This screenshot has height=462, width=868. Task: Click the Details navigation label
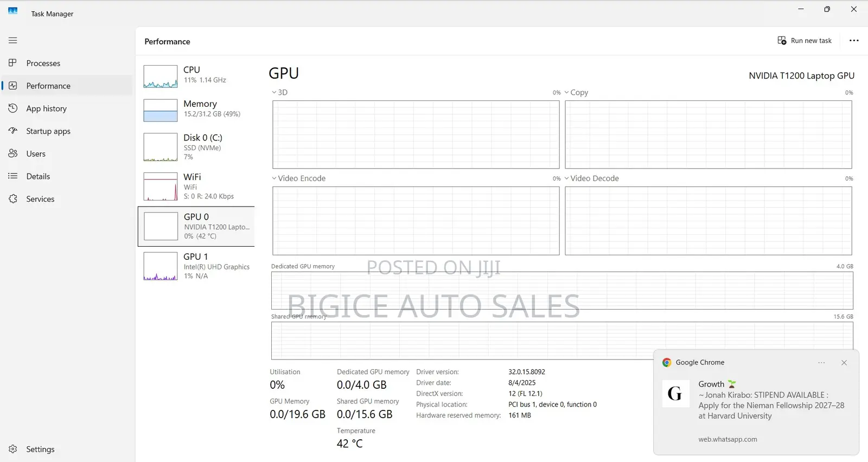(x=38, y=176)
